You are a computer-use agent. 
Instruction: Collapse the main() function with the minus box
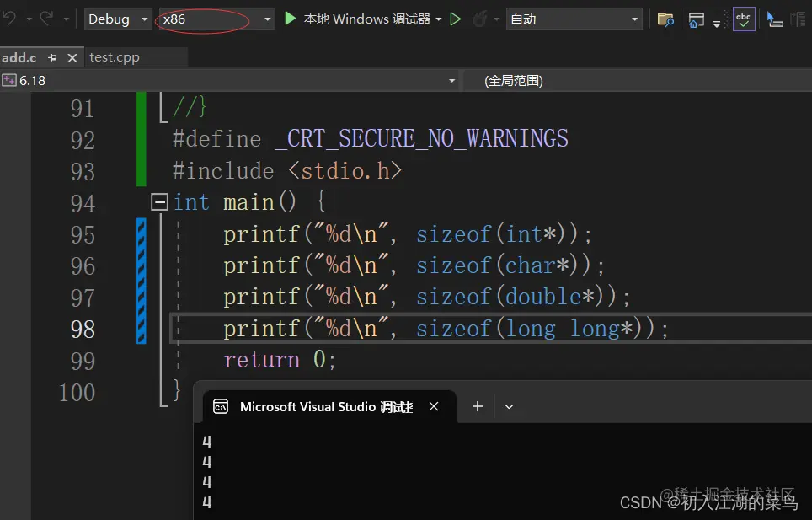click(x=159, y=202)
